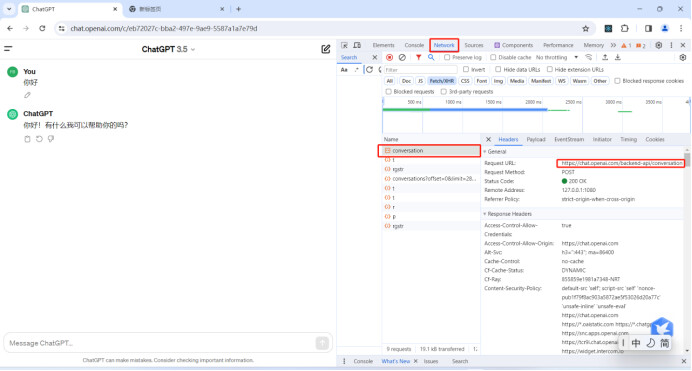The width and height of the screenshot is (692, 371).
Task: Open the ChatGPT sidebar menu icon
Action: 8,49
